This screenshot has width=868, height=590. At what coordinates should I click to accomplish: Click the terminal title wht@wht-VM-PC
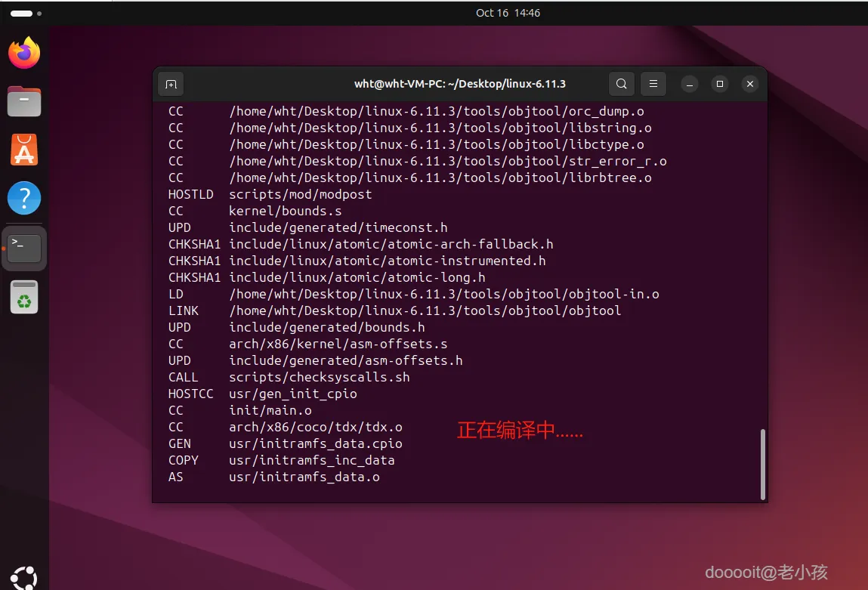pyautogui.click(x=460, y=84)
